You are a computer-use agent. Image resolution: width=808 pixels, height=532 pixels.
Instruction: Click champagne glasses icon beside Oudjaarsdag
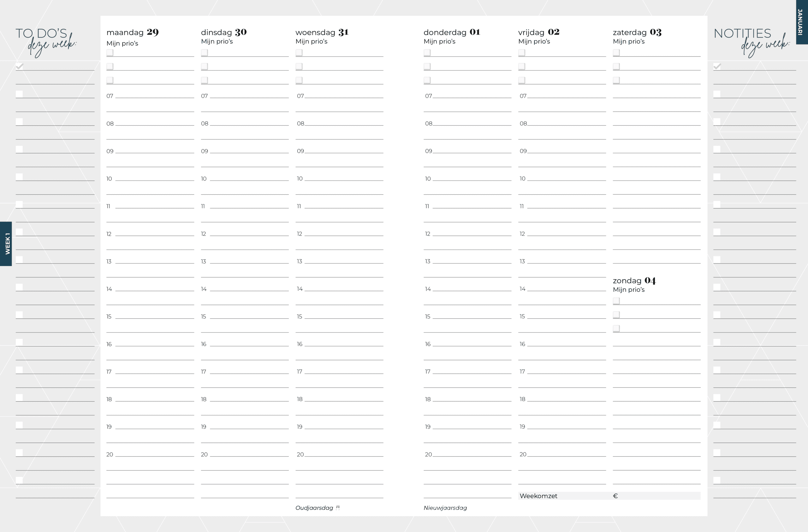tap(337, 508)
